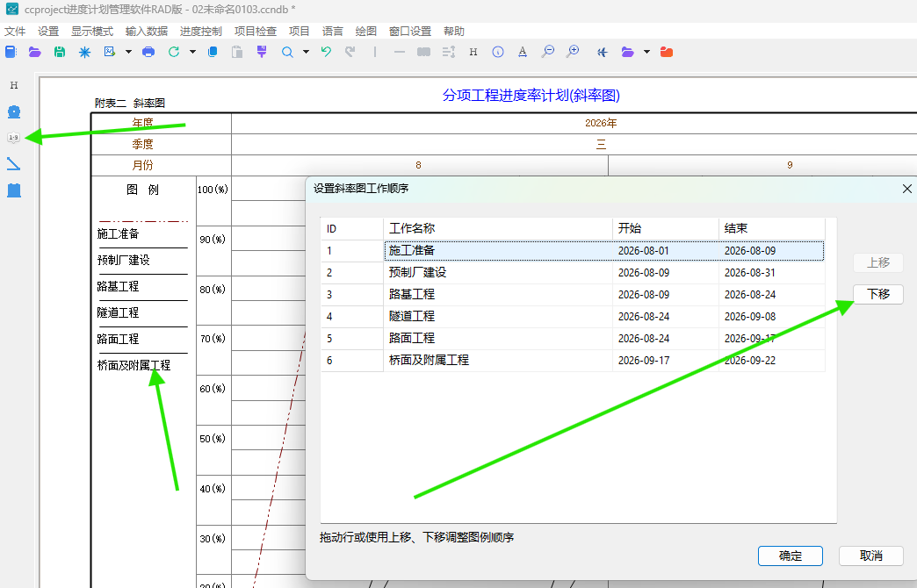The width and height of the screenshot is (917, 588).
Task: Click the sidebar blue round dial icon
Action: [14, 111]
